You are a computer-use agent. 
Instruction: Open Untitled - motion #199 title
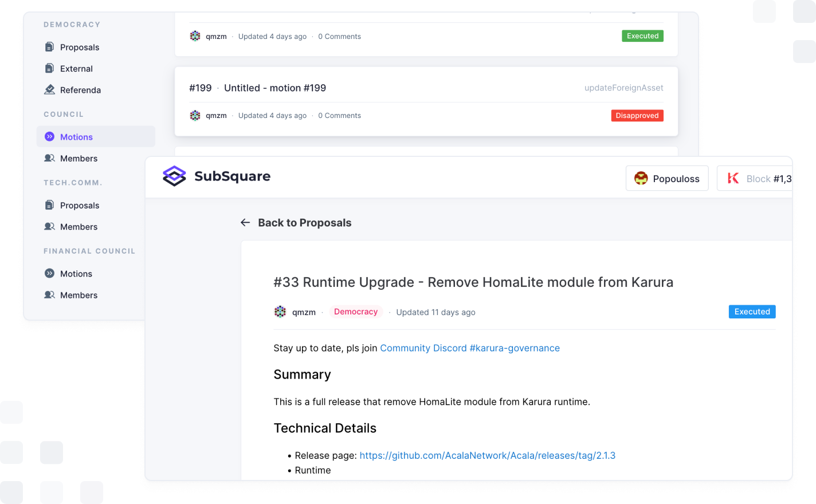pos(274,88)
